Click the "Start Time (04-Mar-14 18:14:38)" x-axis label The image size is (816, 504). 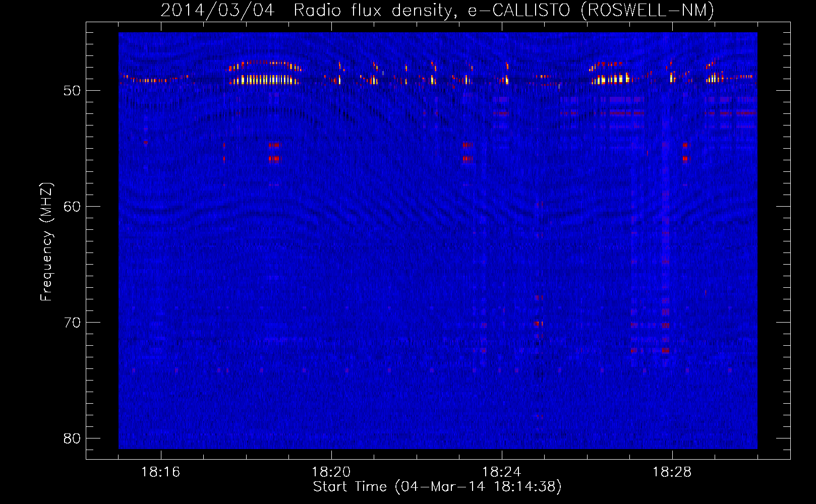(x=437, y=487)
